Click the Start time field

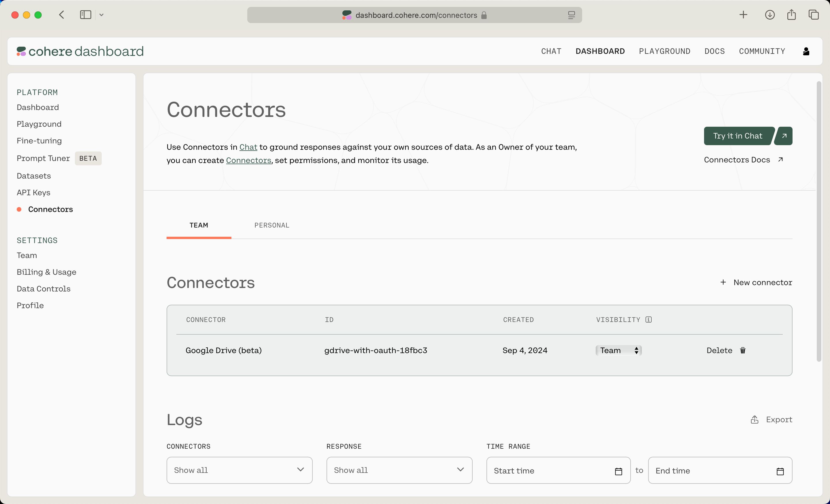click(x=558, y=470)
